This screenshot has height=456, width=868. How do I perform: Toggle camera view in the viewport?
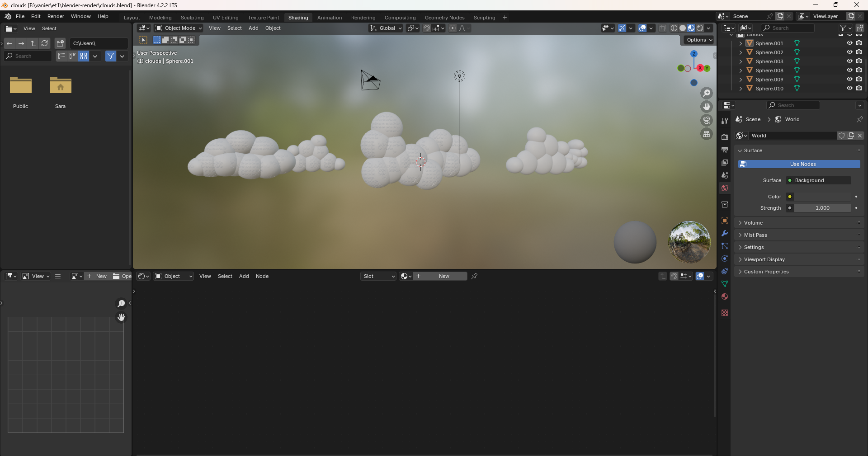tap(706, 120)
